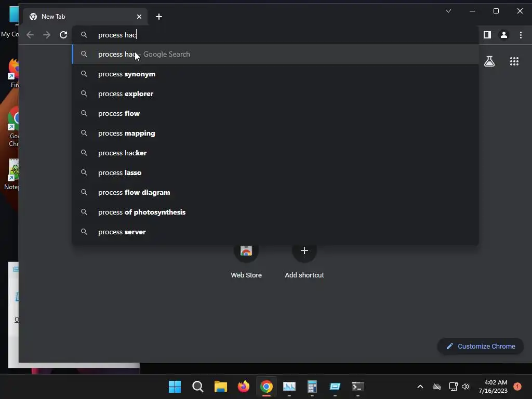This screenshot has width=532, height=399.
Task: Click Chrome icon on taskbar
Action: [x=267, y=387]
